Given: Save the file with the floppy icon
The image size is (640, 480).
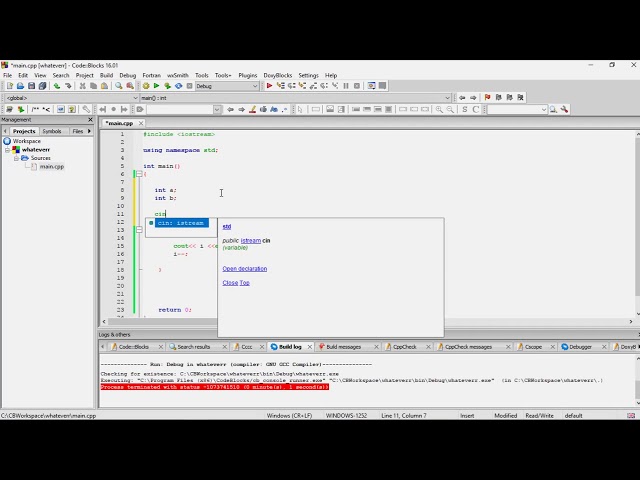Looking at the screenshot, I should point(31,86).
